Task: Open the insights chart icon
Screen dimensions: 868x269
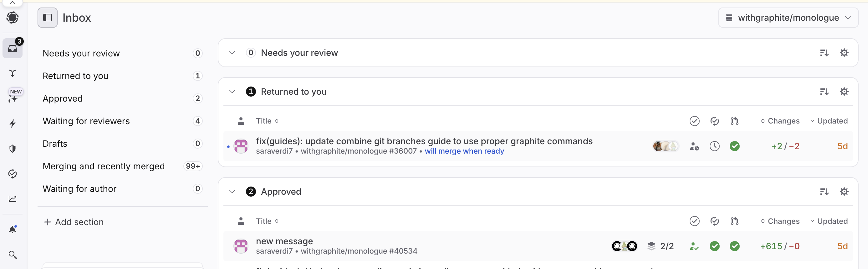Action: click(x=13, y=199)
